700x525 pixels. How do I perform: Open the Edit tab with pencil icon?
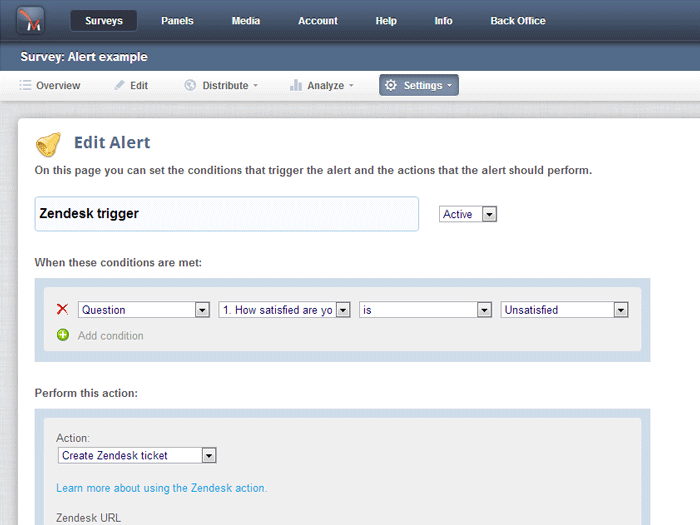point(131,86)
